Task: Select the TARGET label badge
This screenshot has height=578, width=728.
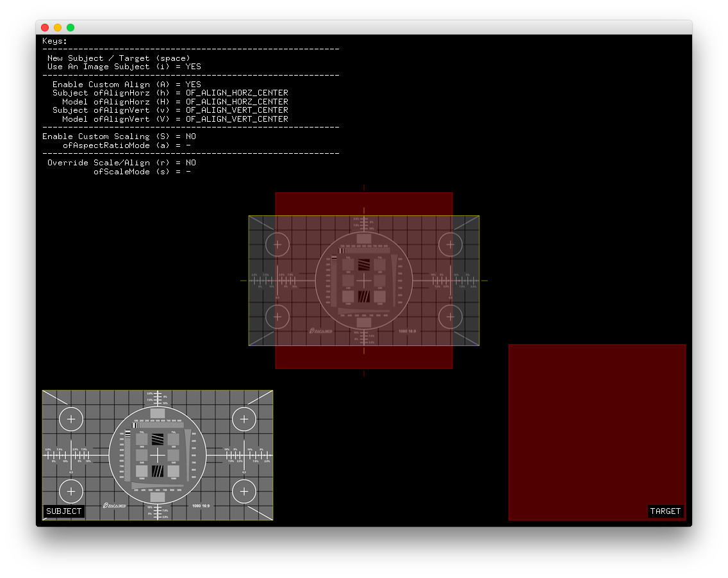Action: (666, 511)
